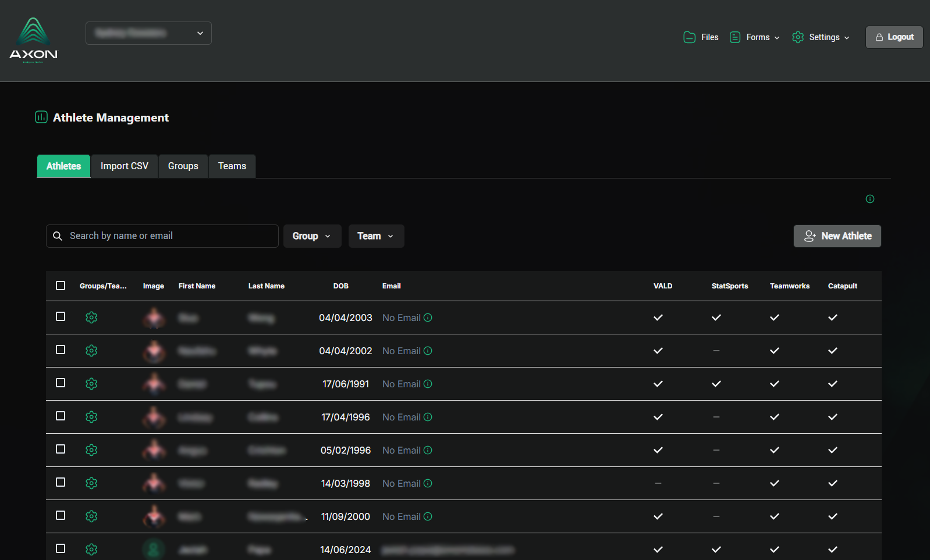This screenshot has width=930, height=560.
Task: Open gear settings for athlete born 04/04/2002
Action: (91, 351)
